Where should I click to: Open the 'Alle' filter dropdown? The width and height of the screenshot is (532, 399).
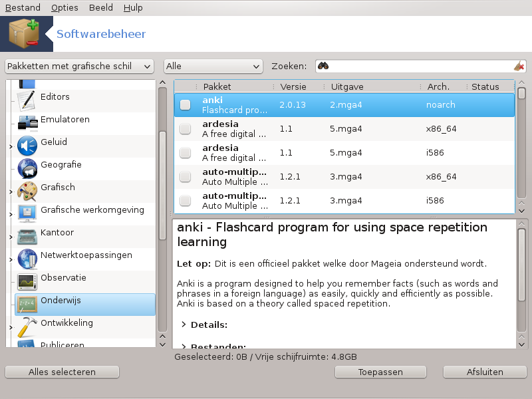(213, 66)
